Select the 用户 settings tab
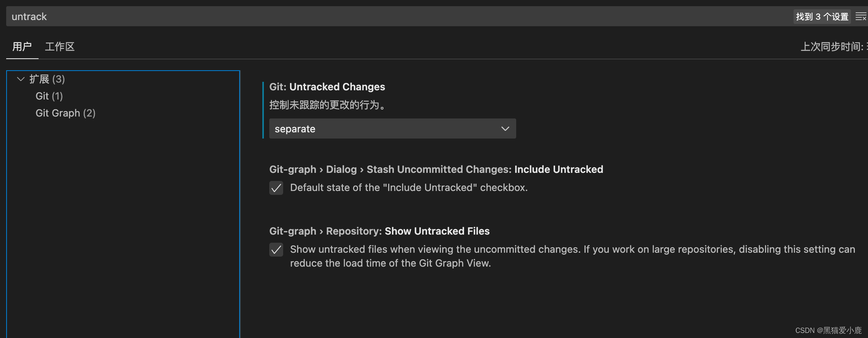Image resolution: width=868 pixels, height=338 pixels. coord(22,46)
